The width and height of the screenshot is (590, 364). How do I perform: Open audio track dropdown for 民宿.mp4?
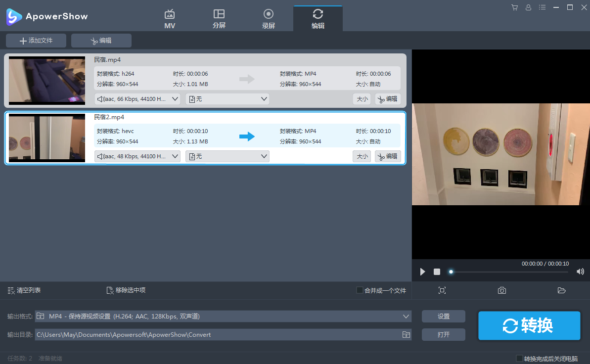[137, 99]
